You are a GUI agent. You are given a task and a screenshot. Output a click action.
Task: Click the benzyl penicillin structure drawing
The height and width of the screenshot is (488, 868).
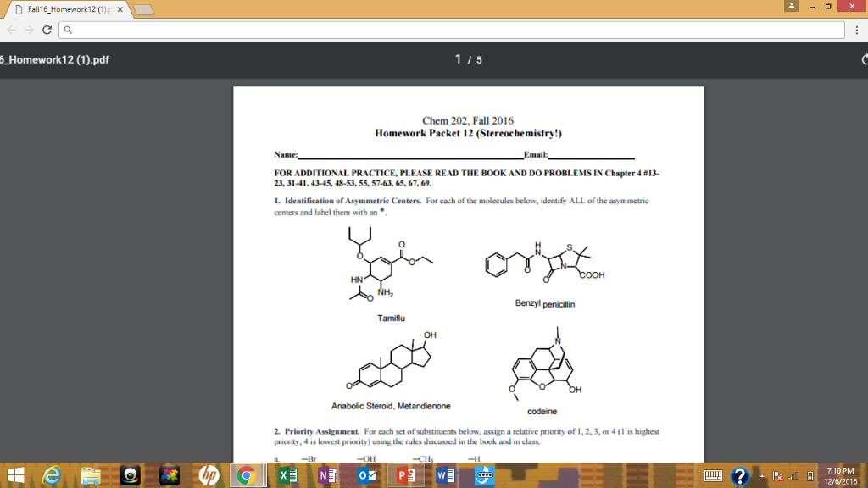coord(545,263)
